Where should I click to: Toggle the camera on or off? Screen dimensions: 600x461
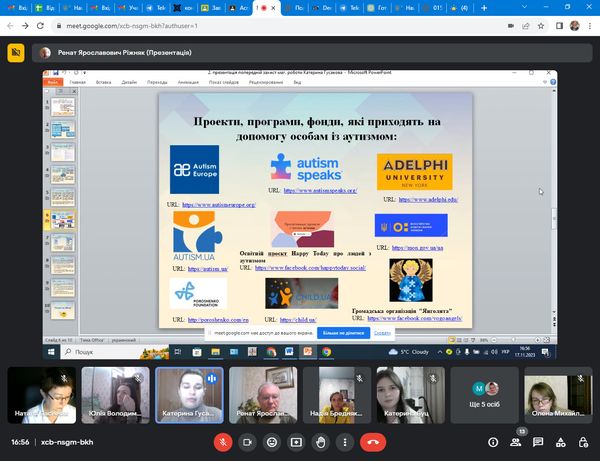pos(245,441)
